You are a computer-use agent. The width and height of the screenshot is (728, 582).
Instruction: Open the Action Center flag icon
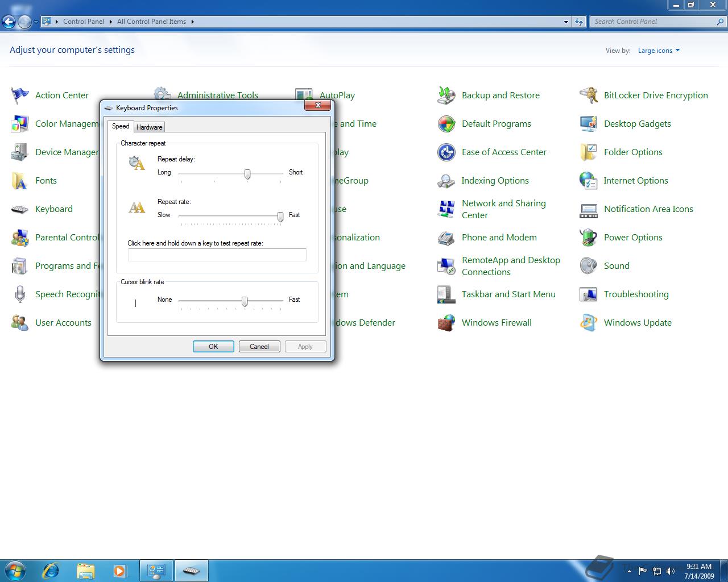pos(20,95)
